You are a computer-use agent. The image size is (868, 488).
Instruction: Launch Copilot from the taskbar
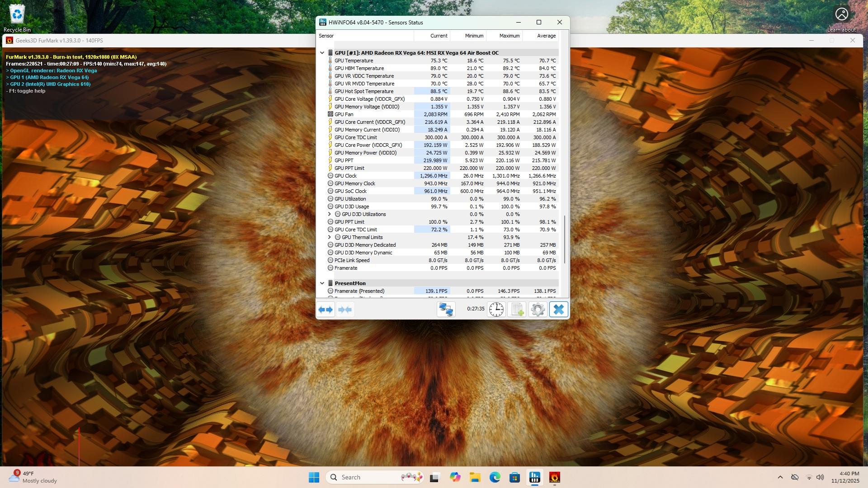(455, 477)
